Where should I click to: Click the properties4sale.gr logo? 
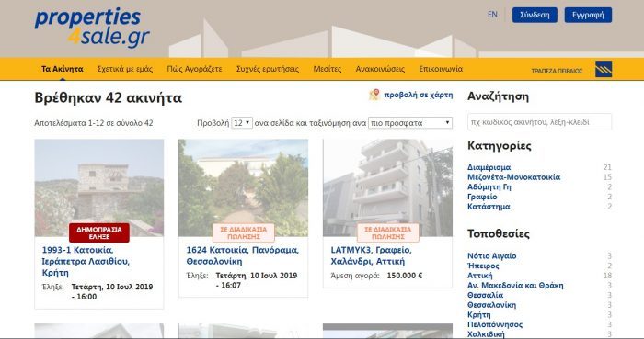92,27
